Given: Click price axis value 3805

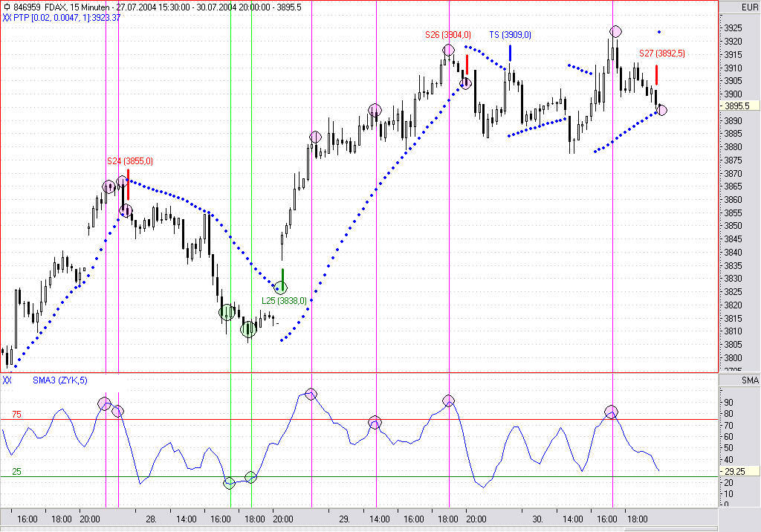Looking at the screenshot, I should (x=733, y=345).
